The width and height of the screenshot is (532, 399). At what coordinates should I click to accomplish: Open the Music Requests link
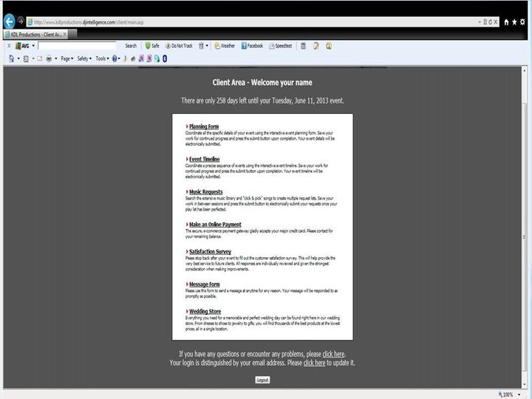coord(206,191)
